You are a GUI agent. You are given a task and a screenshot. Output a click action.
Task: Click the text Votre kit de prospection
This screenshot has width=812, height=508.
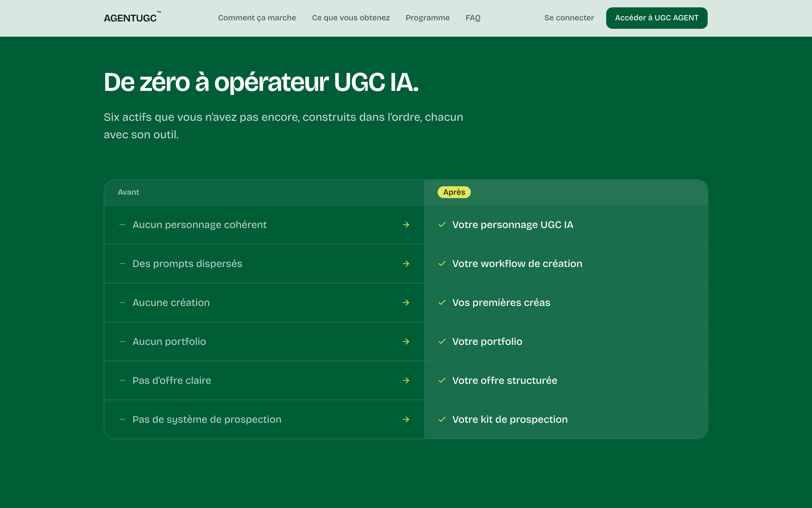click(x=510, y=420)
